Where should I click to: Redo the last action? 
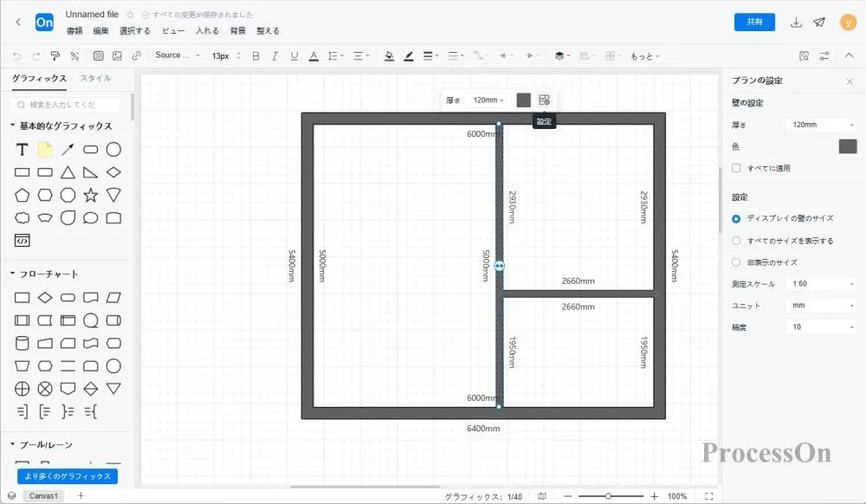(36, 55)
